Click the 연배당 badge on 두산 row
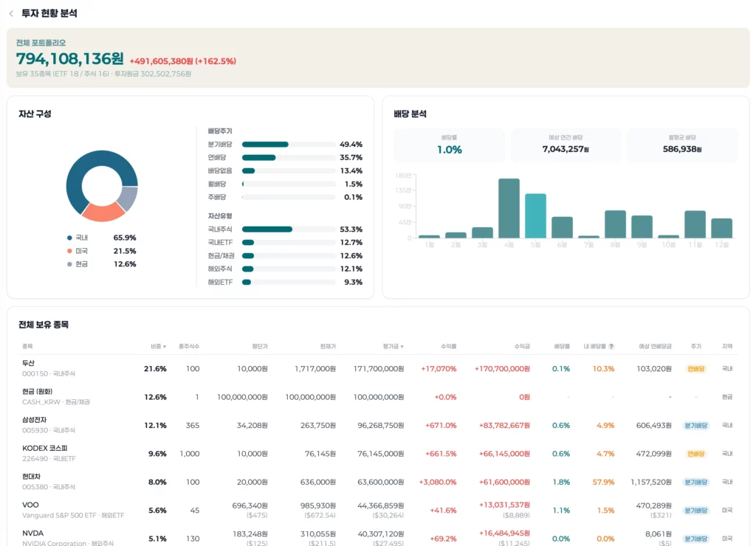The width and height of the screenshot is (756, 546). point(695,369)
